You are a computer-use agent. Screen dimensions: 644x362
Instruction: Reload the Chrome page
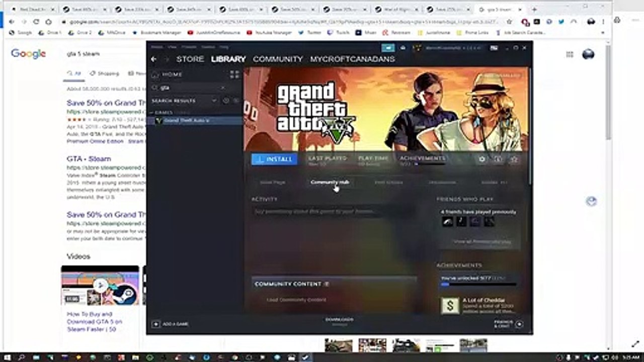click(x=36, y=22)
